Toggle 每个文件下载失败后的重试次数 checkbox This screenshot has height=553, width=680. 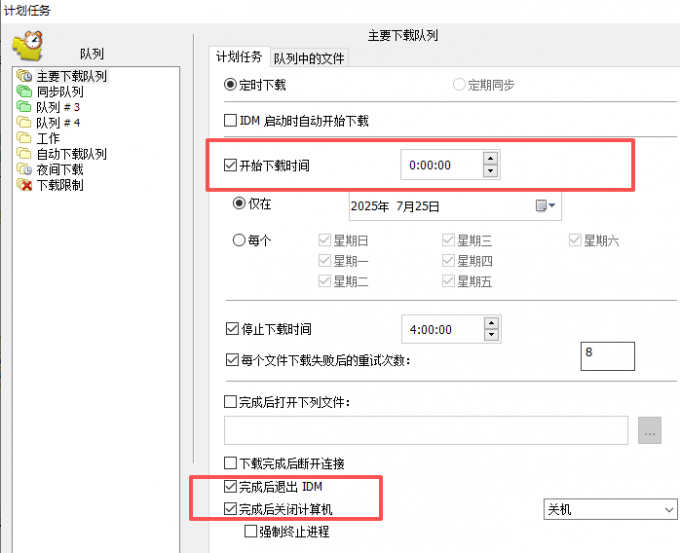(x=232, y=360)
